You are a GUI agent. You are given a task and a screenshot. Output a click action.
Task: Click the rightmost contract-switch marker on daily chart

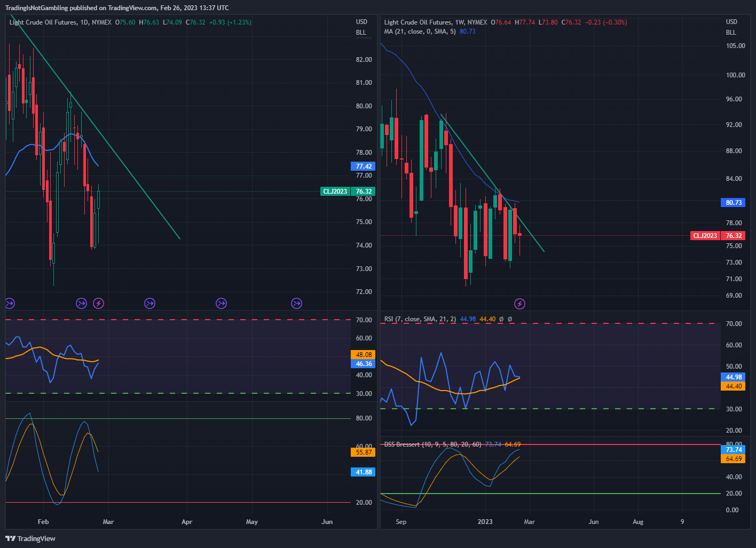pos(296,304)
